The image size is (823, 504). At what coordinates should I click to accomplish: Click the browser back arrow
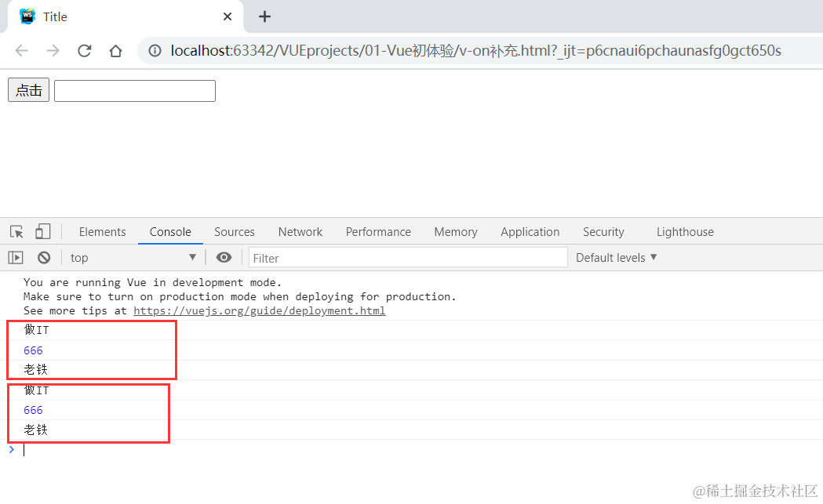point(21,51)
